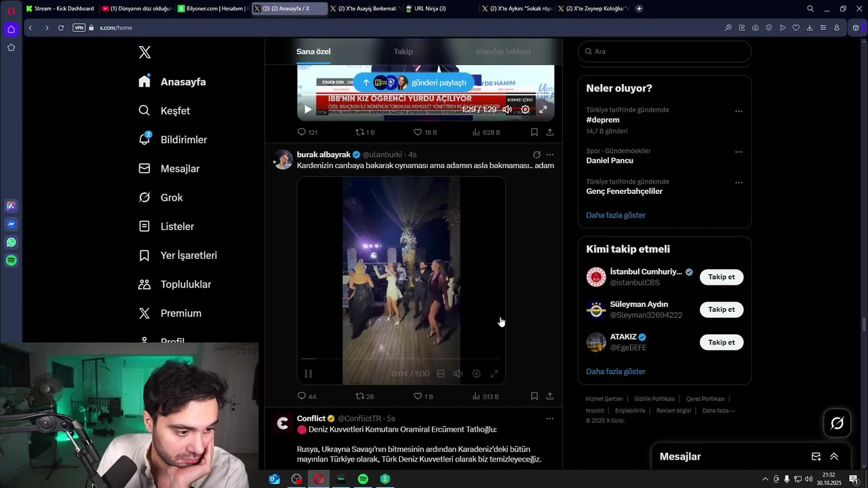Open Grok from the sidebar
The width and height of the screenshot is (868, 488).
[161, 197]
